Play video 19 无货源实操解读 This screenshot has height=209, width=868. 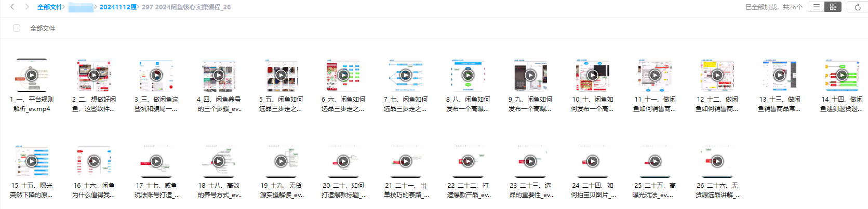281,161
